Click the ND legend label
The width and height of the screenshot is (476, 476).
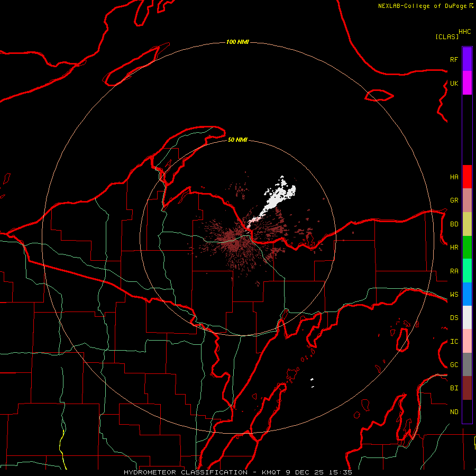tap(454, 412)
